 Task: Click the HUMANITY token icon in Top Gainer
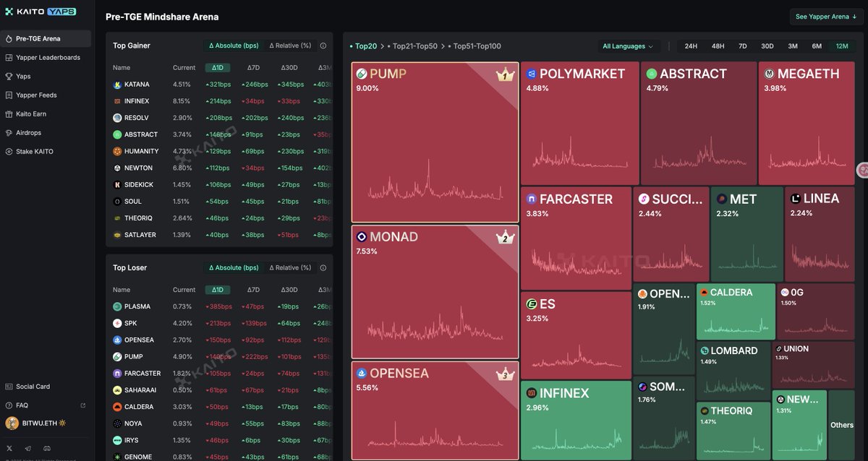point(117,151)
